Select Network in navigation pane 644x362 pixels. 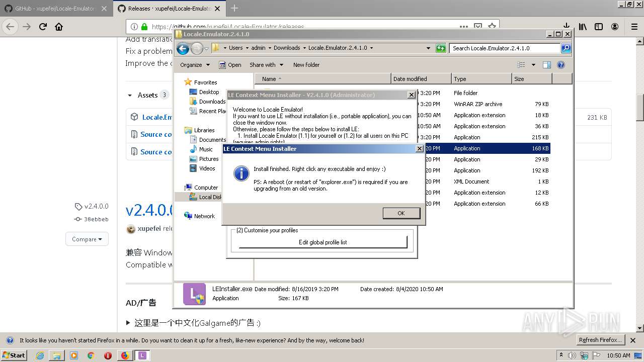click(x=204, y=216)
